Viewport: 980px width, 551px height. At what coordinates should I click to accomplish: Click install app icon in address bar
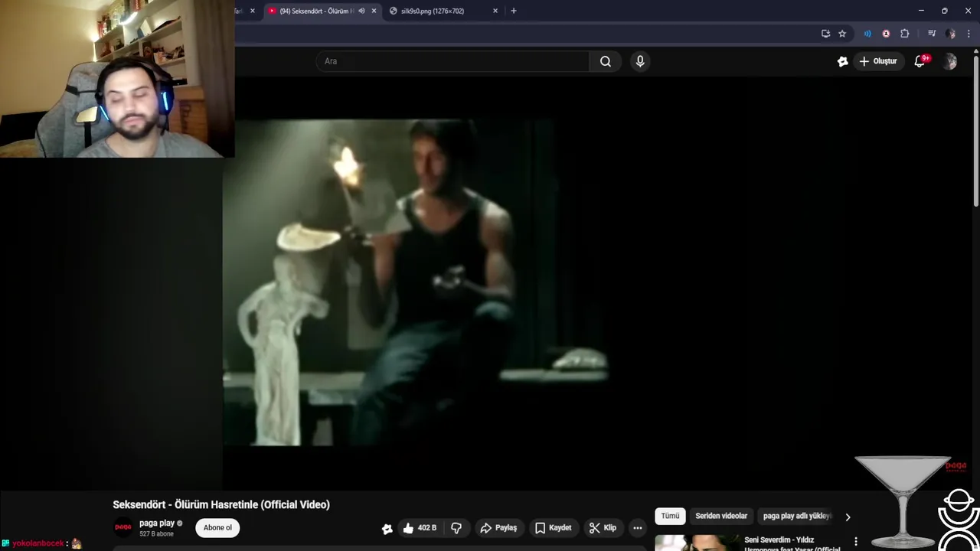[x=825, y=34]
